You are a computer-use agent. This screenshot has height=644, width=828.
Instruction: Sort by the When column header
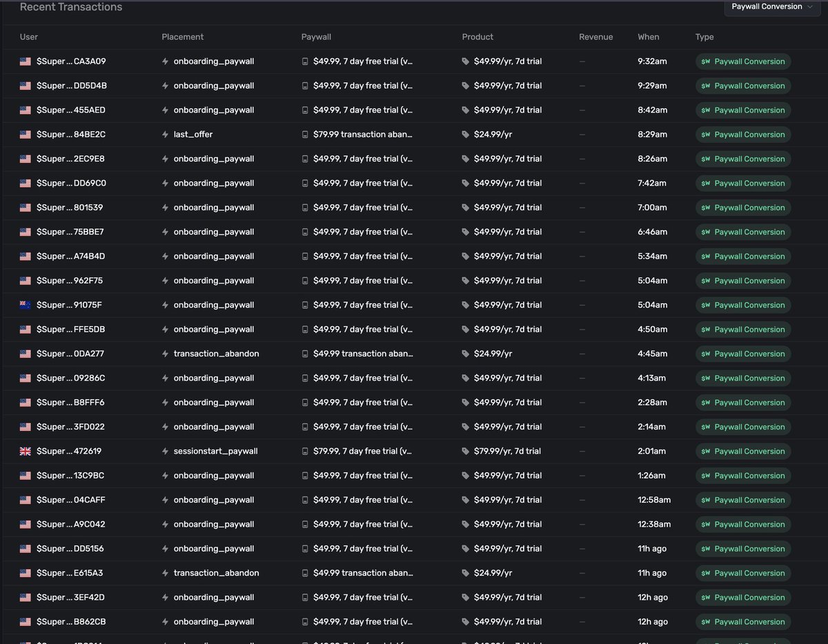click(x=649, y=37)
